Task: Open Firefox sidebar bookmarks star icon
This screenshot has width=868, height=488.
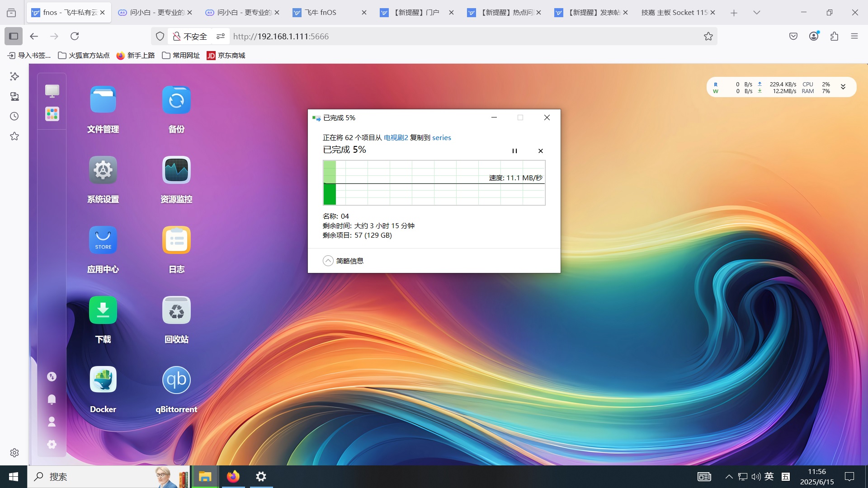Action: coord(14,136)
